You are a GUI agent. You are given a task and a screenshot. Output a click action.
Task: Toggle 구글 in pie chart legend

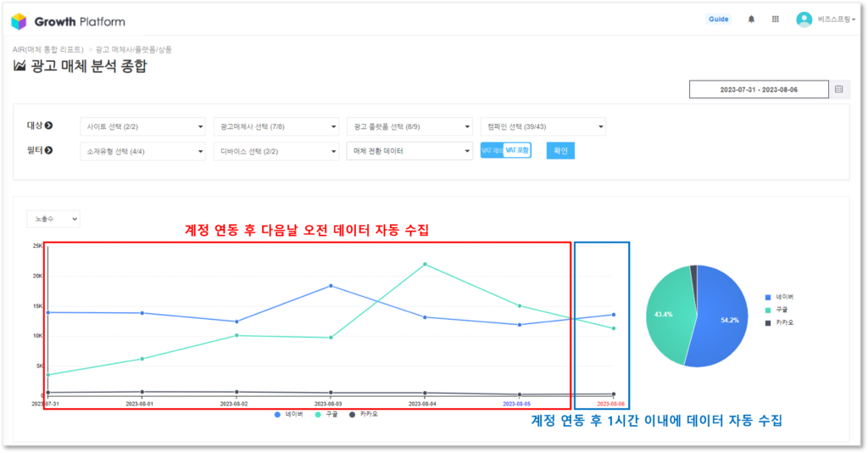[x=776, y=310]
